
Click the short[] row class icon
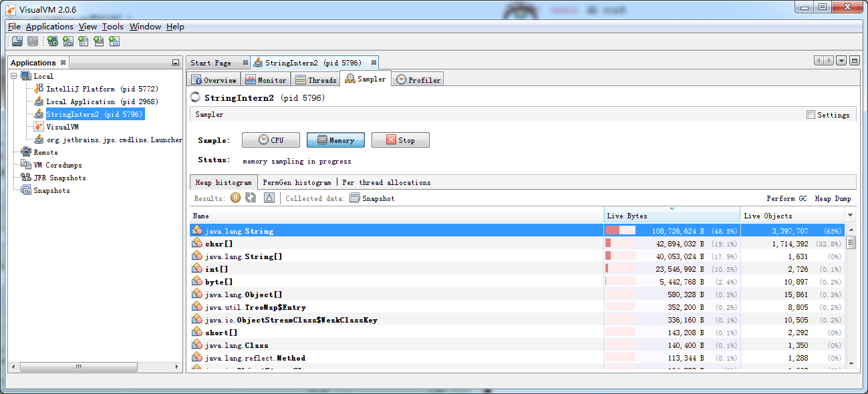(x=197, y=332)
